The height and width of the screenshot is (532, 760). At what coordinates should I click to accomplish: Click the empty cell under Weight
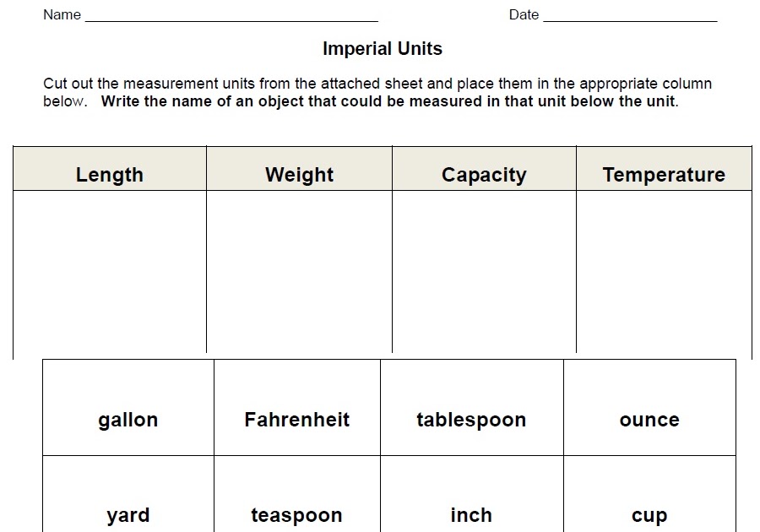coord(299,270)
